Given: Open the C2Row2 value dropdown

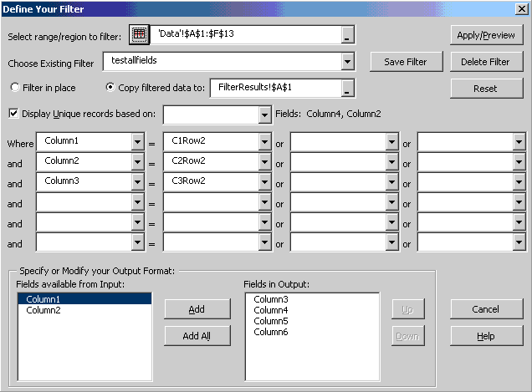Looking at the screenshot, I should [x=264, y=161].
